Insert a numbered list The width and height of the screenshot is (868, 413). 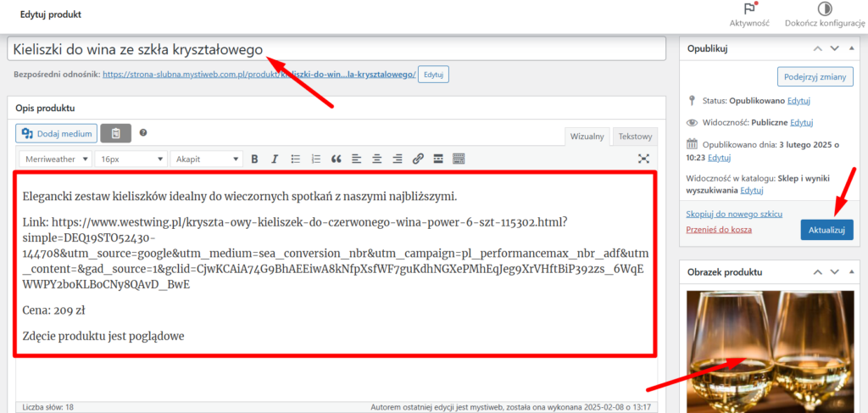coord(316,159)
